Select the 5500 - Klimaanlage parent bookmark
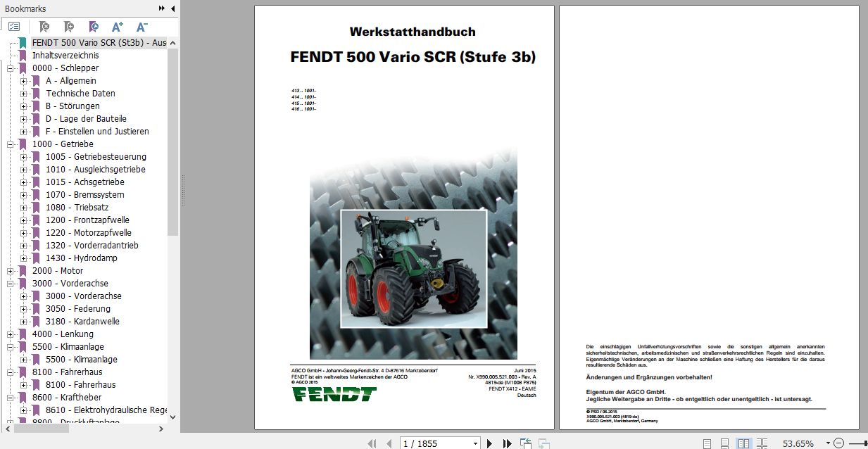Image resolution: width=868 pixels, height=449 pixels. (68, 347)
